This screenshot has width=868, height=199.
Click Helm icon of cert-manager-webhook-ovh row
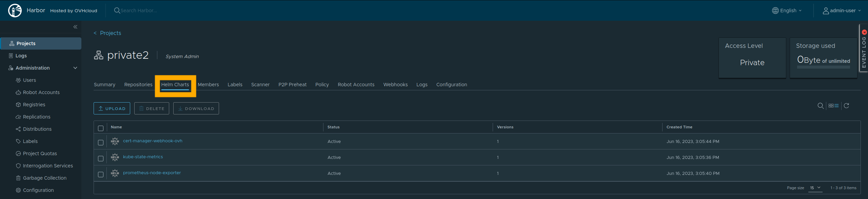[x=115, y=141]
